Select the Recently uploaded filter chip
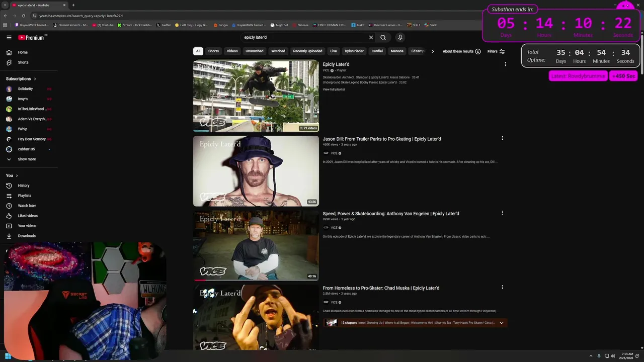 click(307, 51)
